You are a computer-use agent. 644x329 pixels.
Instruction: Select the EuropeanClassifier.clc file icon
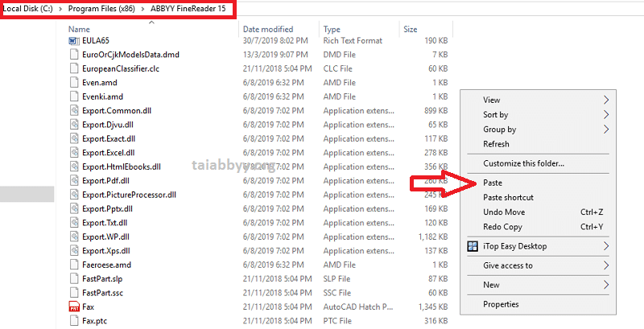click(x=74, y=68)
